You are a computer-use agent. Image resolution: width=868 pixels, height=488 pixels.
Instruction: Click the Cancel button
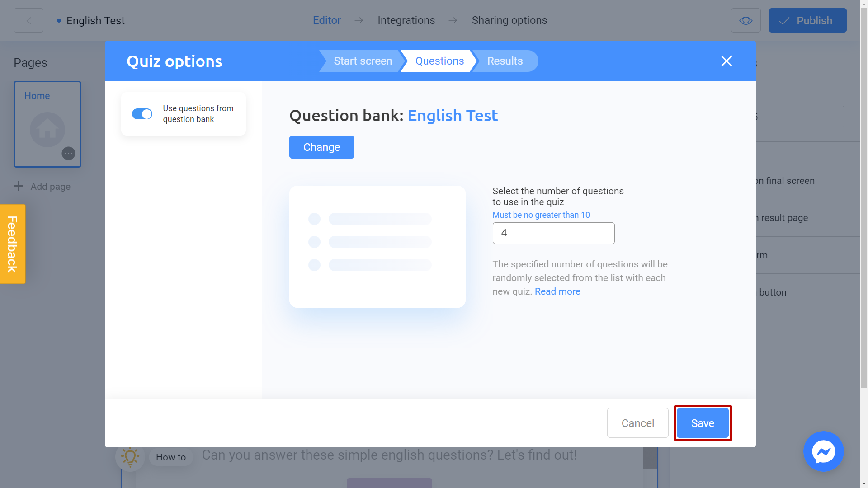pyautogui.click(x=637, y=423)
